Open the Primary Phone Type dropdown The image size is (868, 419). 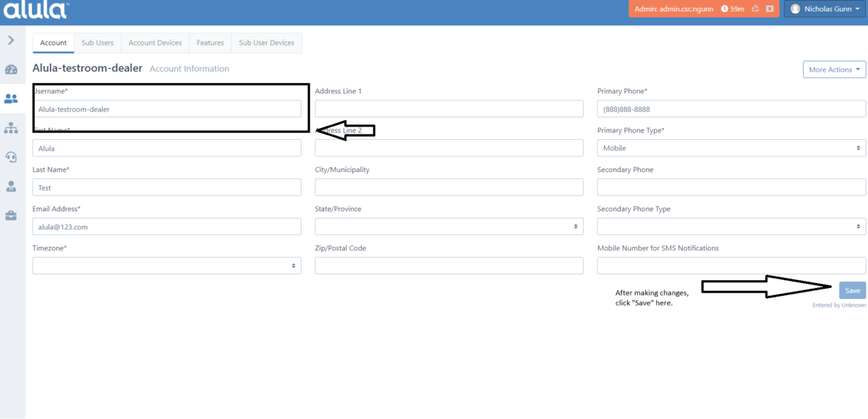tap(731, 148)
